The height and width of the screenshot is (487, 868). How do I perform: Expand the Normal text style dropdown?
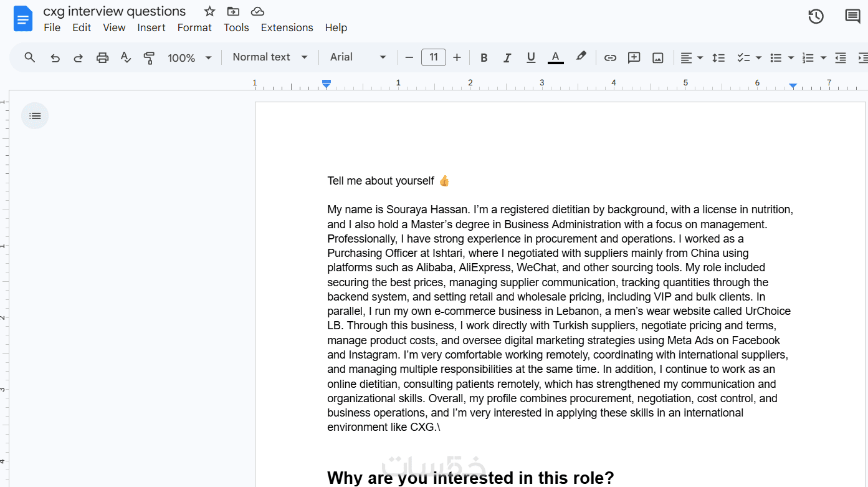(270, 57)
